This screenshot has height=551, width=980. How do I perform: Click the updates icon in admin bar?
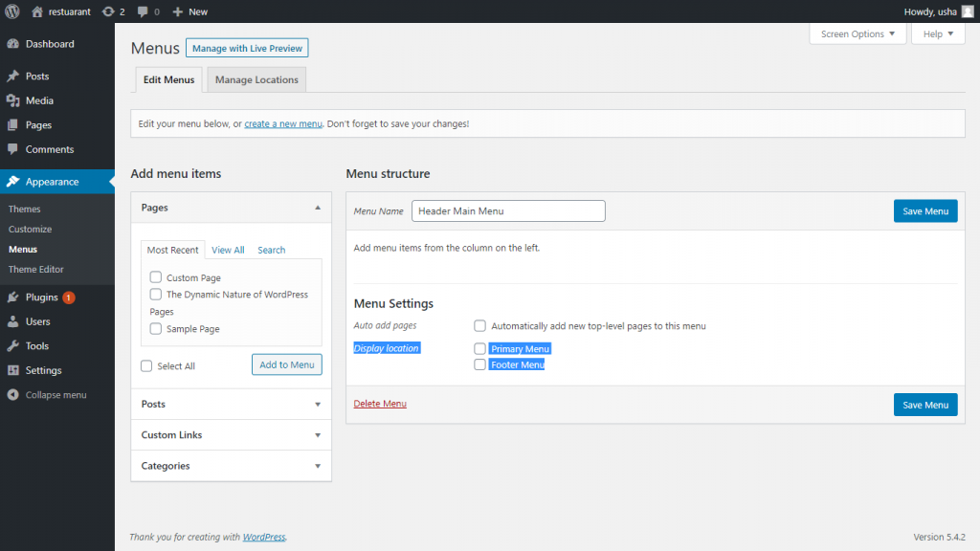[x=108, y=11]
